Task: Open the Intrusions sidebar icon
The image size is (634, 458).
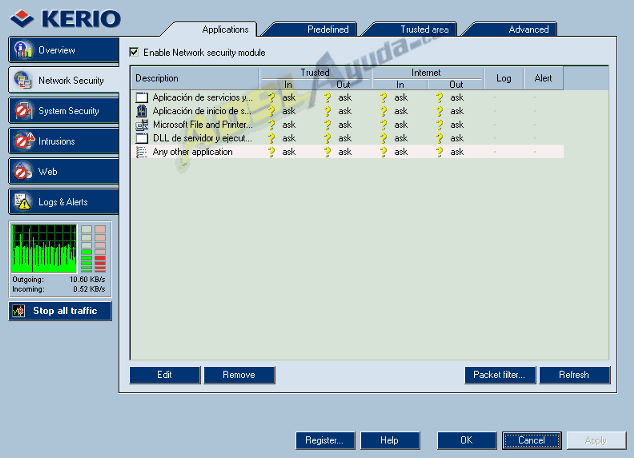Action: coord(23,141)
